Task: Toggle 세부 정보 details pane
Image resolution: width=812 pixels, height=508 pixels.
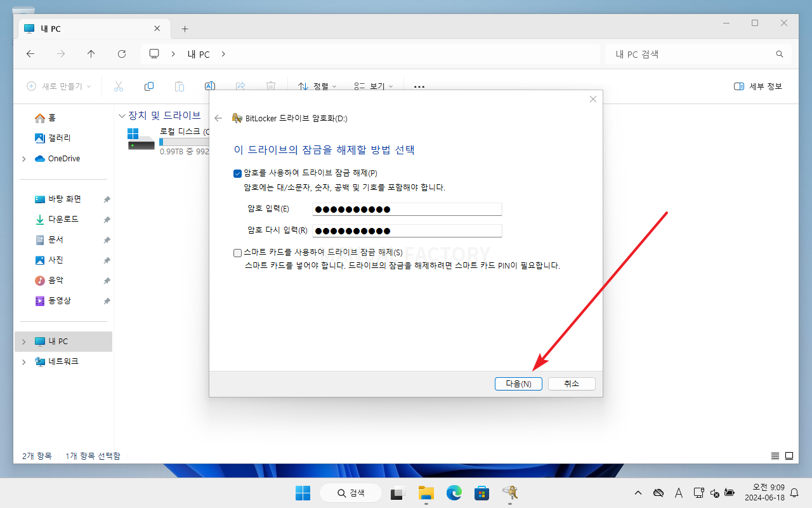Action: (758, 86)
